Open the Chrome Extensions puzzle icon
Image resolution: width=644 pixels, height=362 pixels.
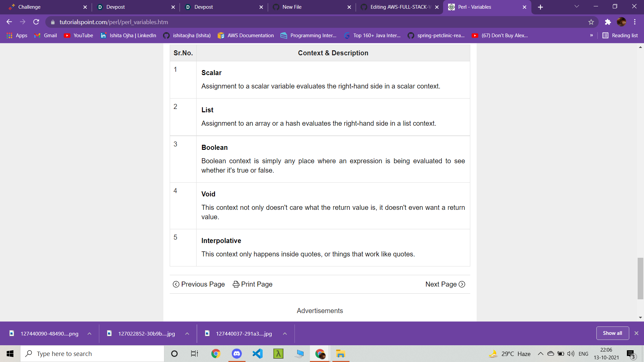click(608, 22)
